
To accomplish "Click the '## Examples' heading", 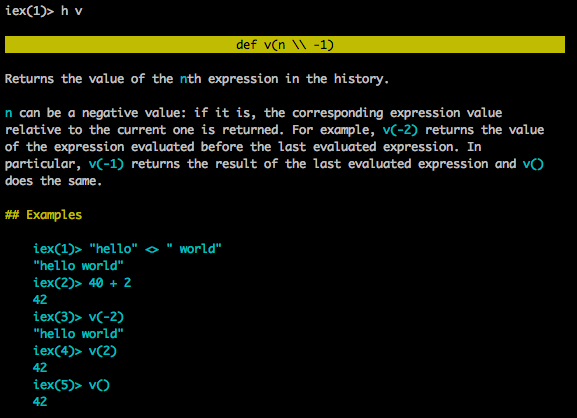I will click(43, 215).
